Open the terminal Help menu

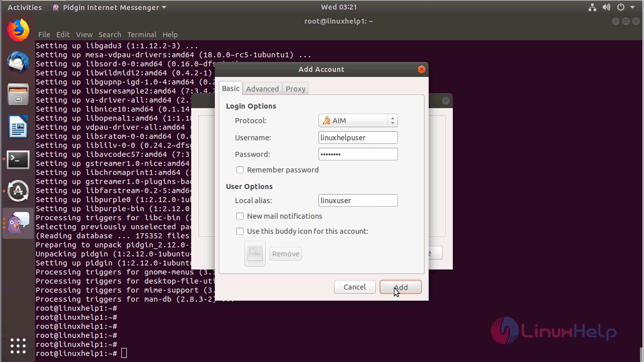pos(170,35)
